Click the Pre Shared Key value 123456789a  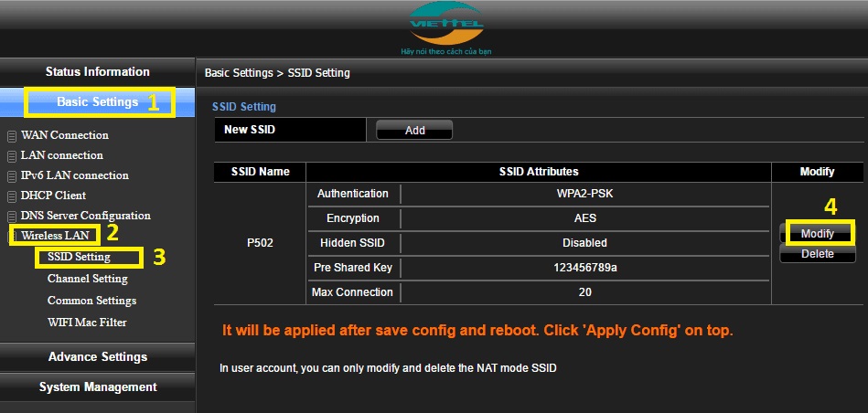click(x=584, y=268)
